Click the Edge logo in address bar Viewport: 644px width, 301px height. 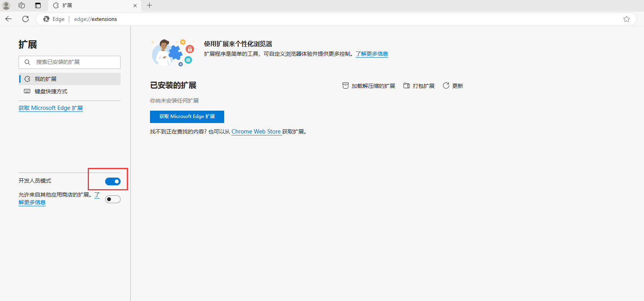[46, 19]
